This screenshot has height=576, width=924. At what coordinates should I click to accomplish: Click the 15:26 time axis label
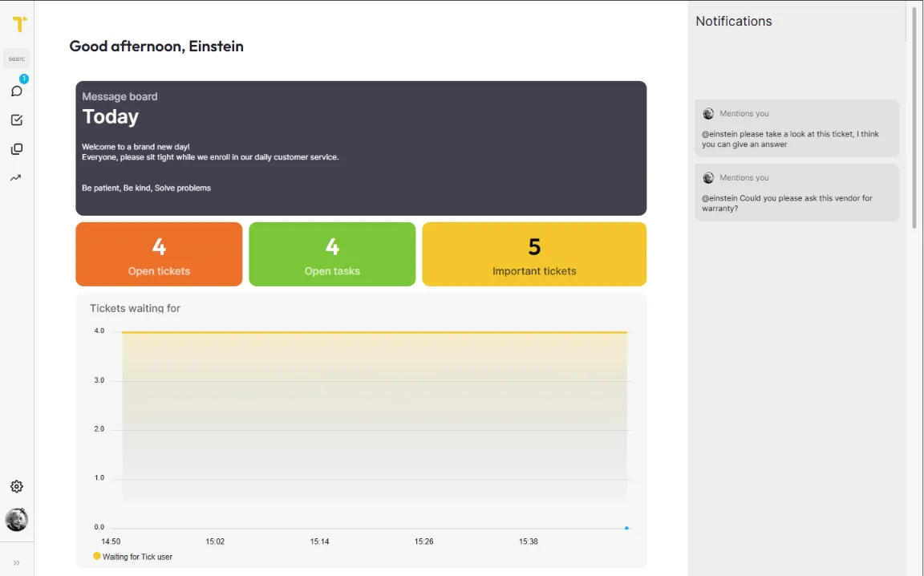[x=423, y=542]
